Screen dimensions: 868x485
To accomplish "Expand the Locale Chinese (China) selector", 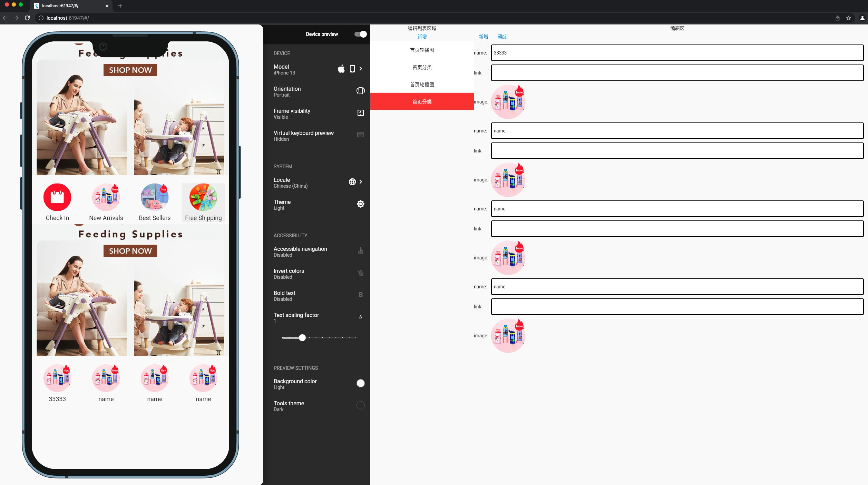I will 361,182.
